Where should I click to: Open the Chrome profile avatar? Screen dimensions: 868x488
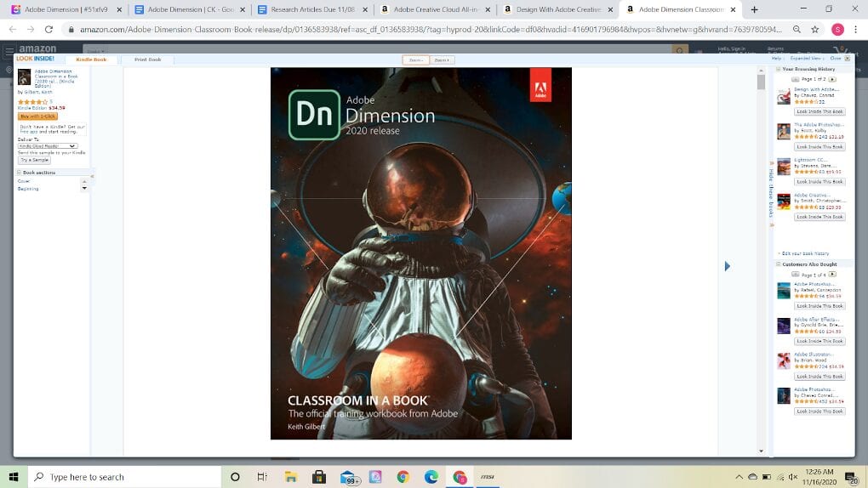tap(837, 29)
